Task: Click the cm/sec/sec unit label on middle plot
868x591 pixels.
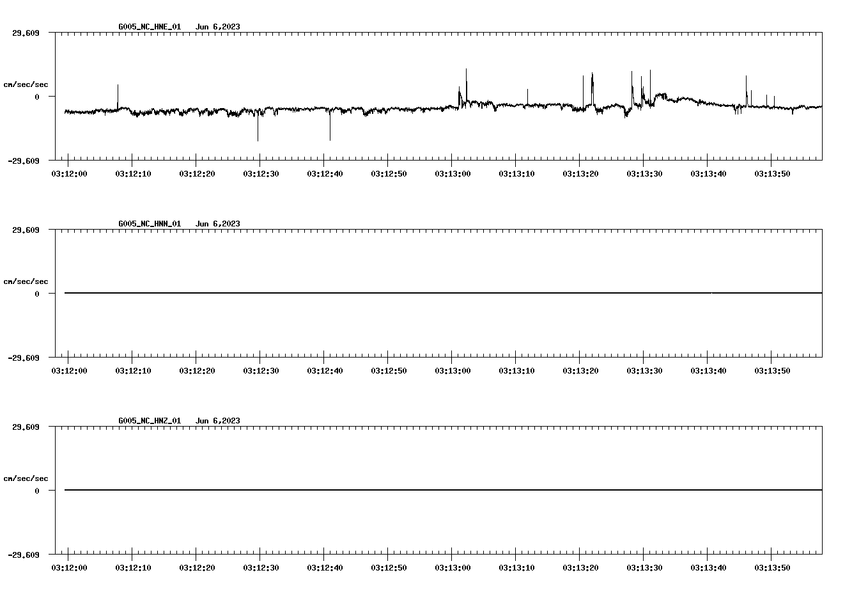Action: tap(26, 281)
